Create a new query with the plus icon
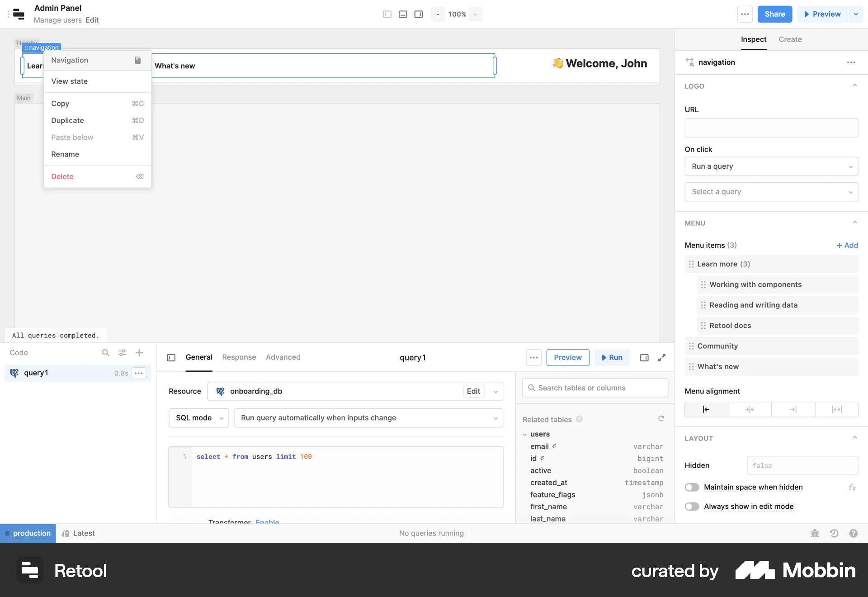The width and height of the screenshot is (868, 597). pyautogui.click(x=139, y=353)
